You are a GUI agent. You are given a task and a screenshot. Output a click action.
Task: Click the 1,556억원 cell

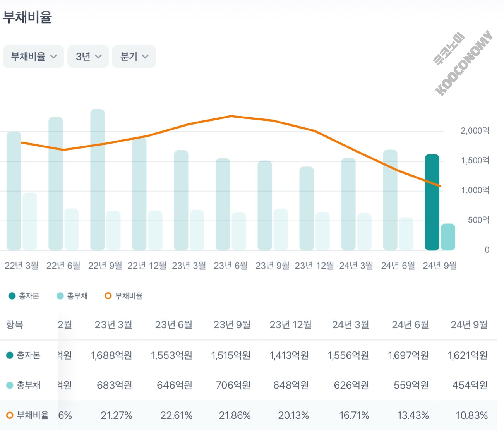pyautogui.click(x=348, y=355)
